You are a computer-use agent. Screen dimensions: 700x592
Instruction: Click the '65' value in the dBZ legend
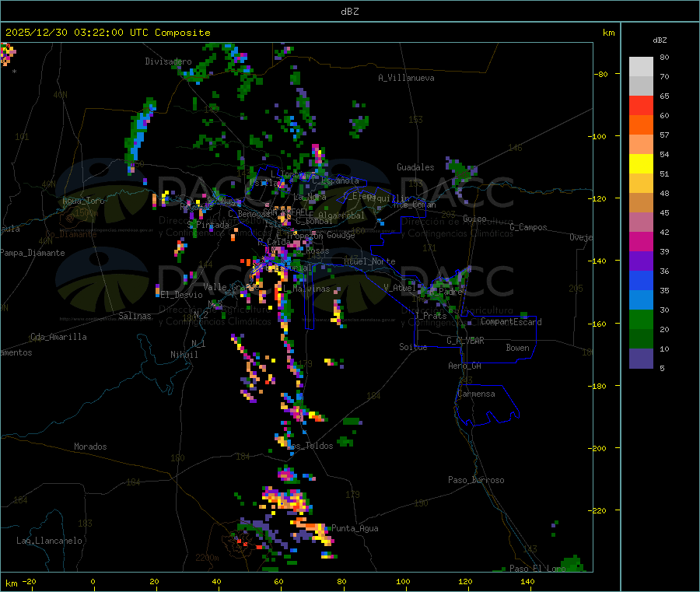pos(664,96)
